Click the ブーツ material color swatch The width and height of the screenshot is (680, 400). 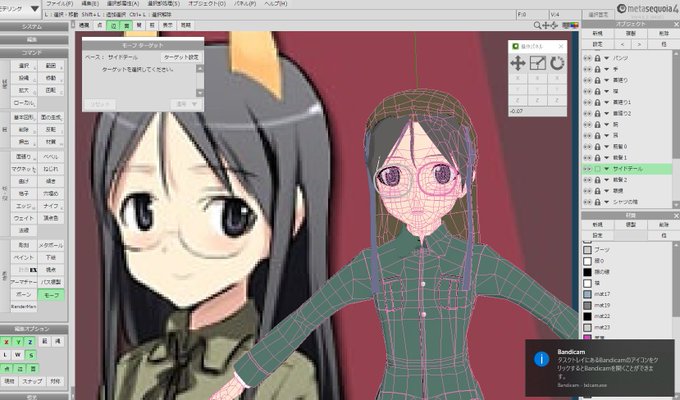[587, 250]
